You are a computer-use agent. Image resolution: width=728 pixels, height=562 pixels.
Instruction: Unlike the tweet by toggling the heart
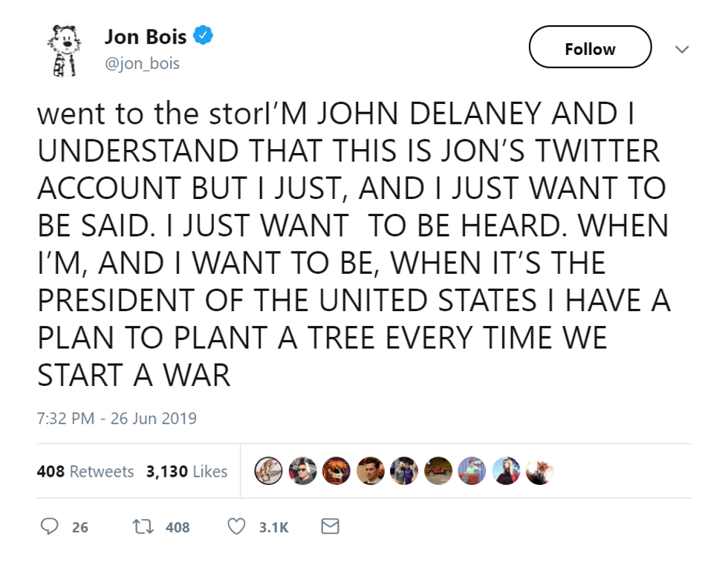pyautogui.click(x=235, y=526)
